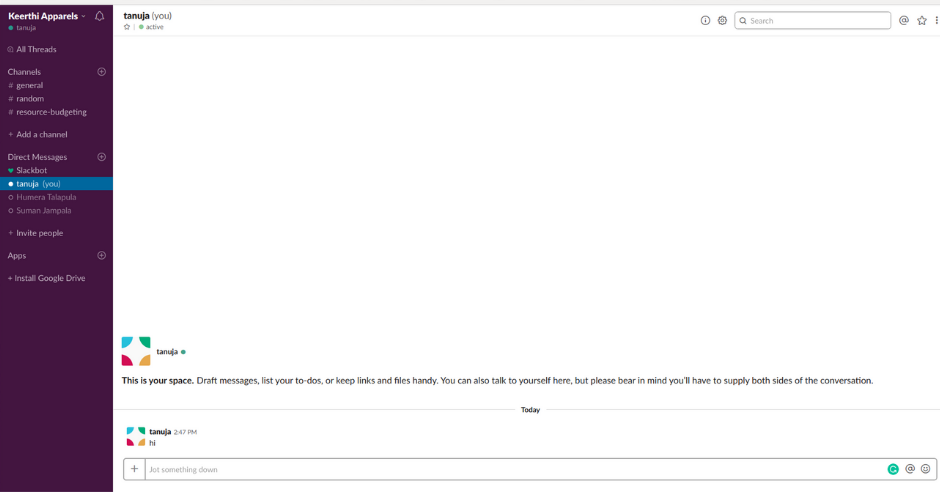The height and width of the screenshot is (492, 940).
Task: Click Install Google Drive link
Action: (x=49, y=278)
